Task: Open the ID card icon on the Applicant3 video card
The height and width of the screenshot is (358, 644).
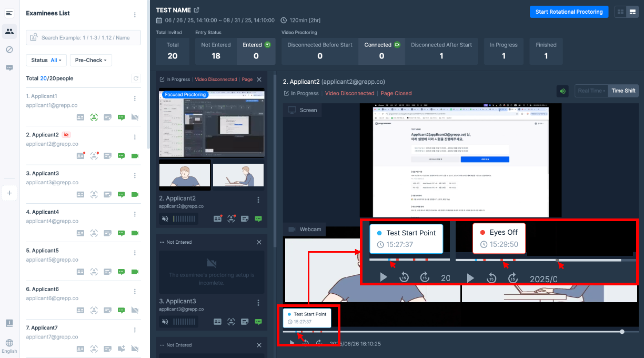Action: [217, 322]
